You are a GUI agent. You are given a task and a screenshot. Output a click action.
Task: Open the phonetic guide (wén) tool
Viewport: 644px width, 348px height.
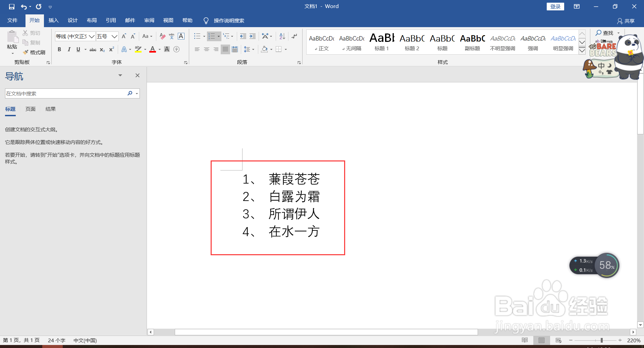[x=172, y=36]
